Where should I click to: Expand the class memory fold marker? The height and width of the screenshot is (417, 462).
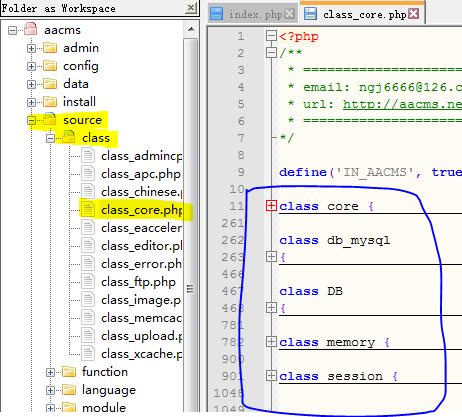point(271,341)
